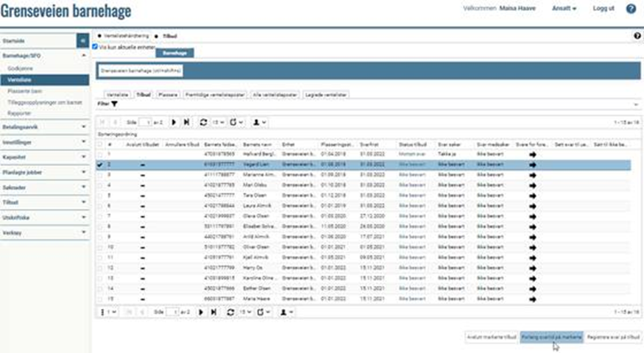Uncheck Vis kun aktuelle enheter checkbox
Viewport: 644px width, 353px height.
pyautogui.click(x=95, y=46)
